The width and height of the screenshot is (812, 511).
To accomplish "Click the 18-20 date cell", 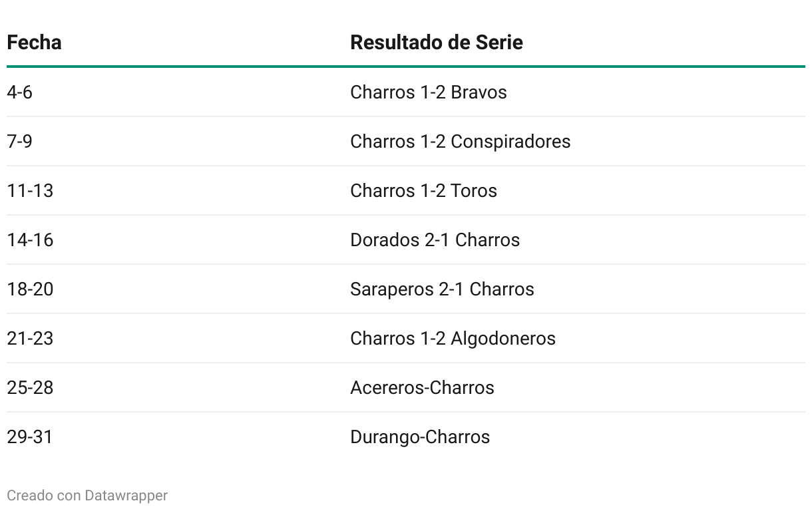I will point(30,289).
